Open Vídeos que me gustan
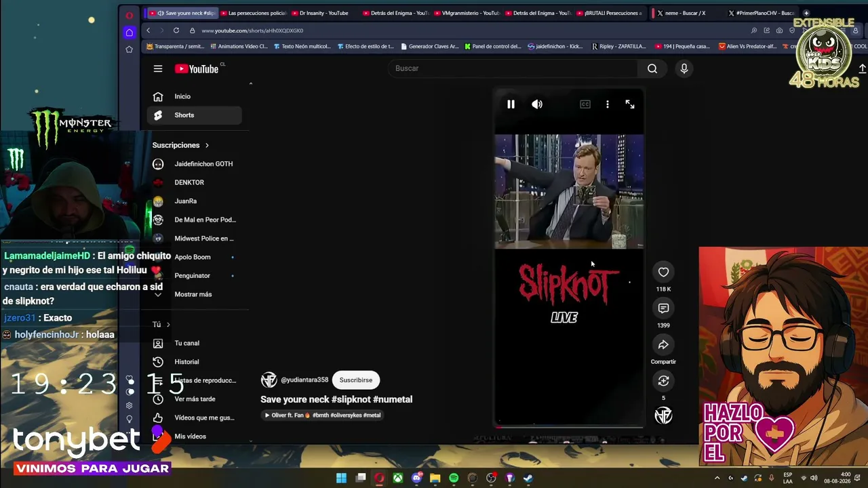868x488 pixels. pos(196,418)
